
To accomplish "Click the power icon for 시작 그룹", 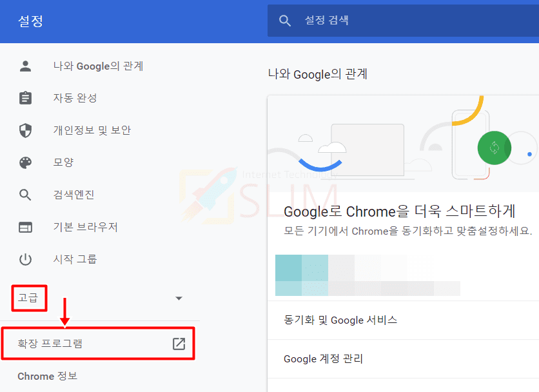I will click(25, 259).
